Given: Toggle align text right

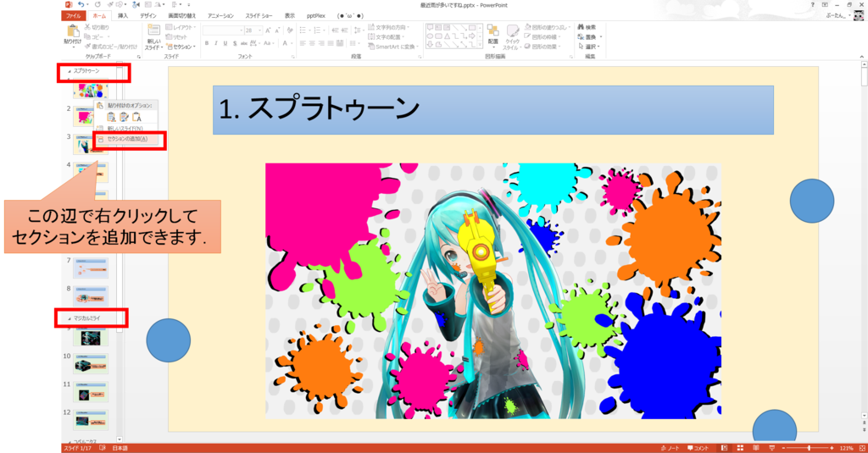Looking at the screenshot, I should point(321,43).
